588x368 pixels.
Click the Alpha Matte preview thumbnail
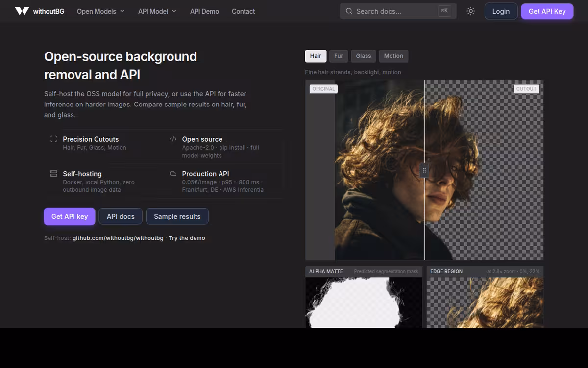coord(364,302)
